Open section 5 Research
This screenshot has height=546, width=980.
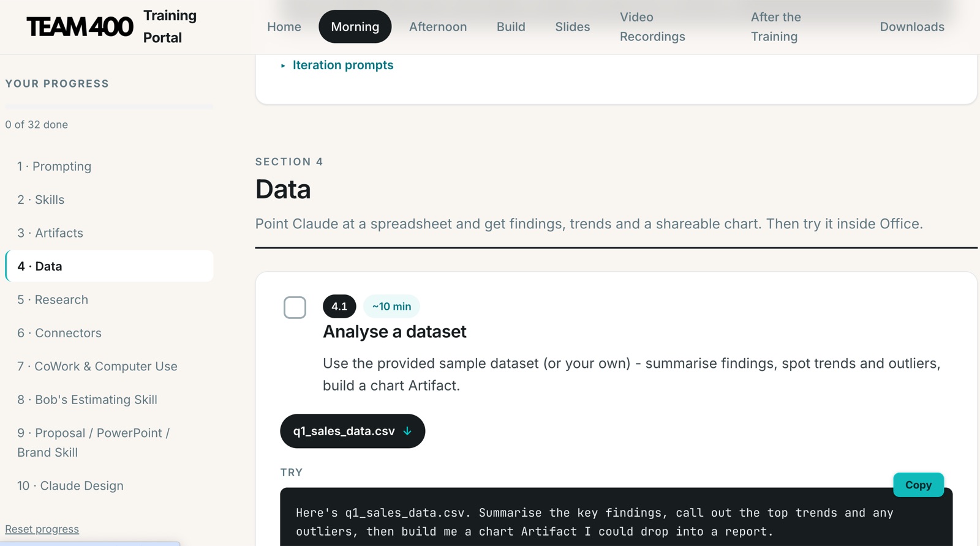[109, 300]
